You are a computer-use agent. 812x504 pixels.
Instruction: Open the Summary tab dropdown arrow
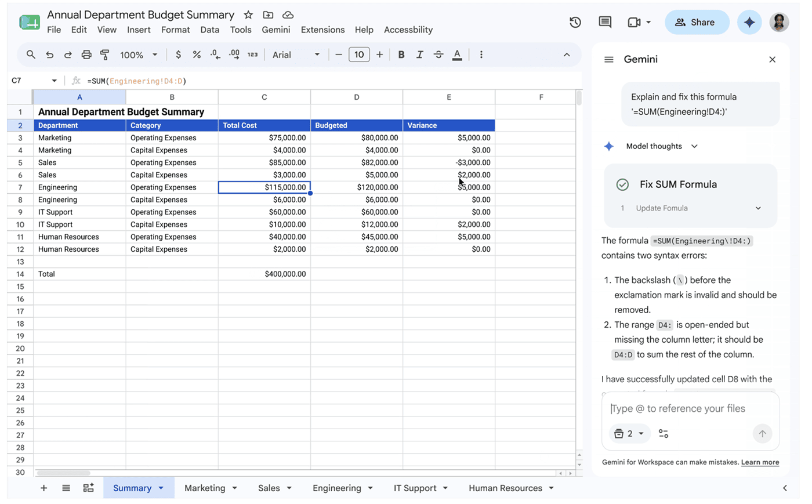click(161, 488)
